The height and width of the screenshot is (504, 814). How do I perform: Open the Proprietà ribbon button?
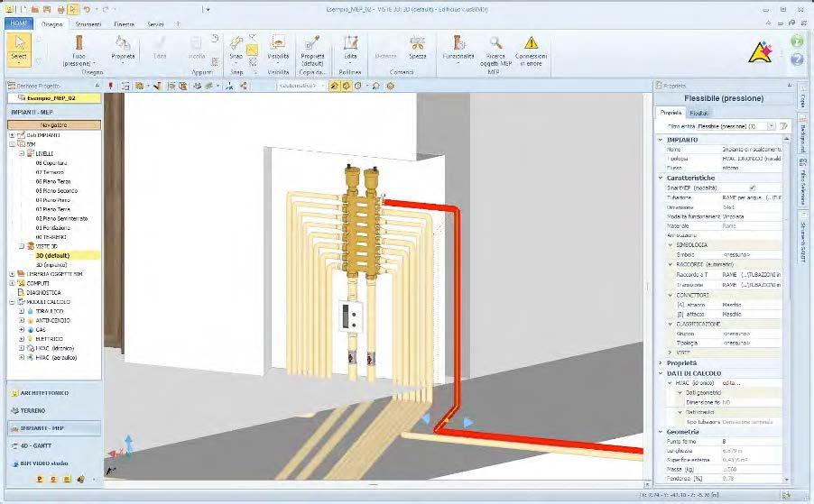pos(123,50)
